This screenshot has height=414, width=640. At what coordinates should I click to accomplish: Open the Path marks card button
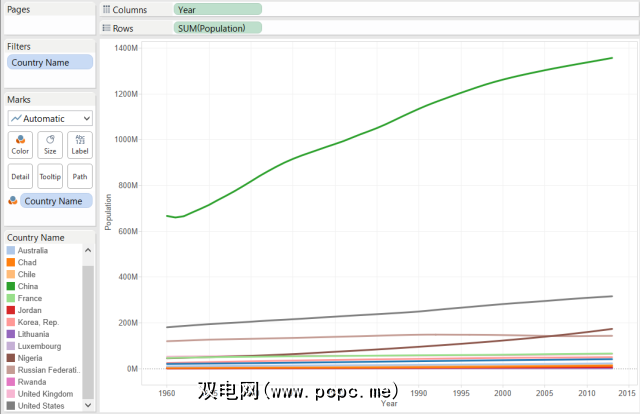[80, 176]
